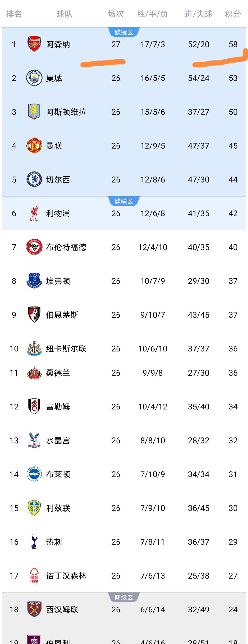Click the Tottenham cockerel logo
This screenshot has height=644, width=248.
pos(34,542)
